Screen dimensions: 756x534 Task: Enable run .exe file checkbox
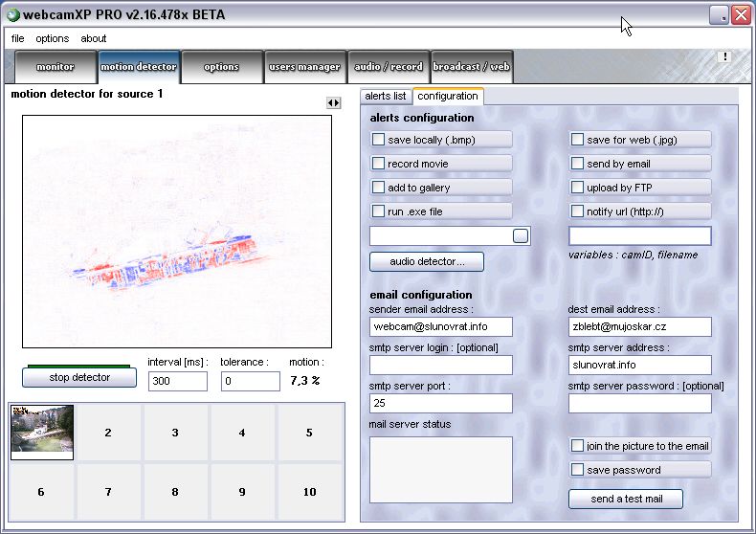tap(379, 211)
